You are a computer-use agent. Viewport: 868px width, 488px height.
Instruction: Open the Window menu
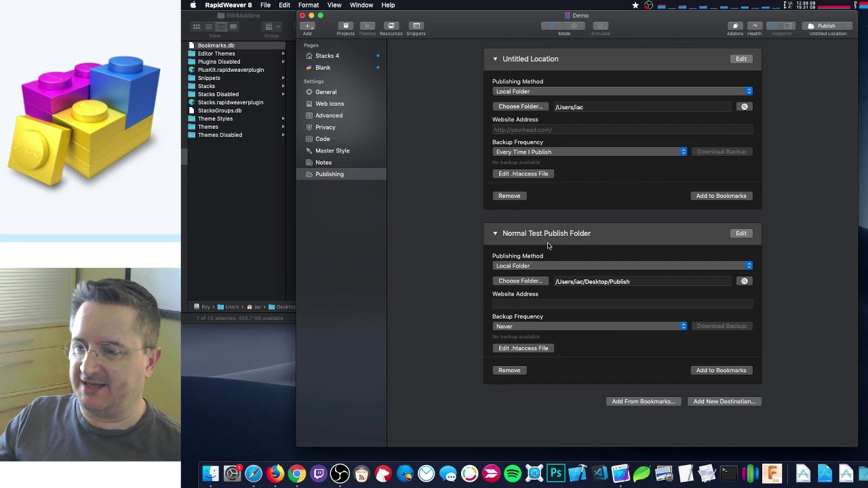(x=361, y=5)
